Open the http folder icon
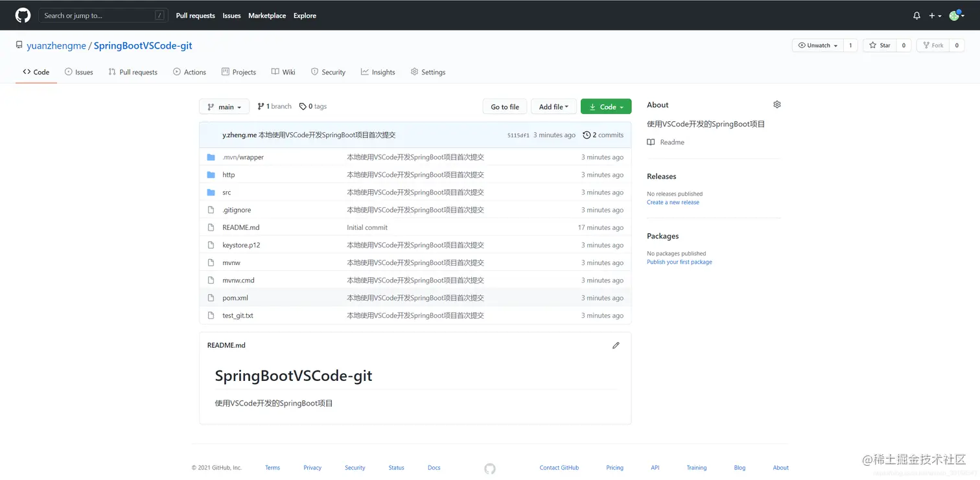Screen dimensions: 980x480 (211, 175)
